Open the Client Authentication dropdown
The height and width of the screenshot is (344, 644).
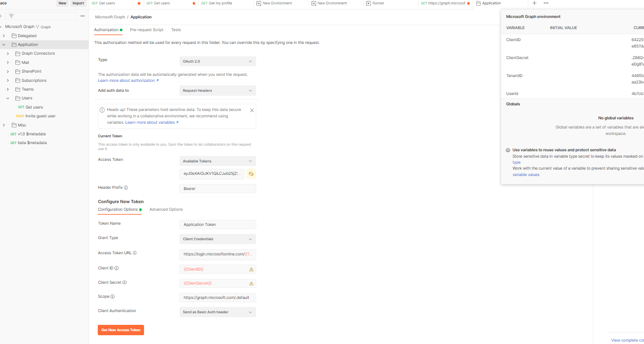[217, 312]
